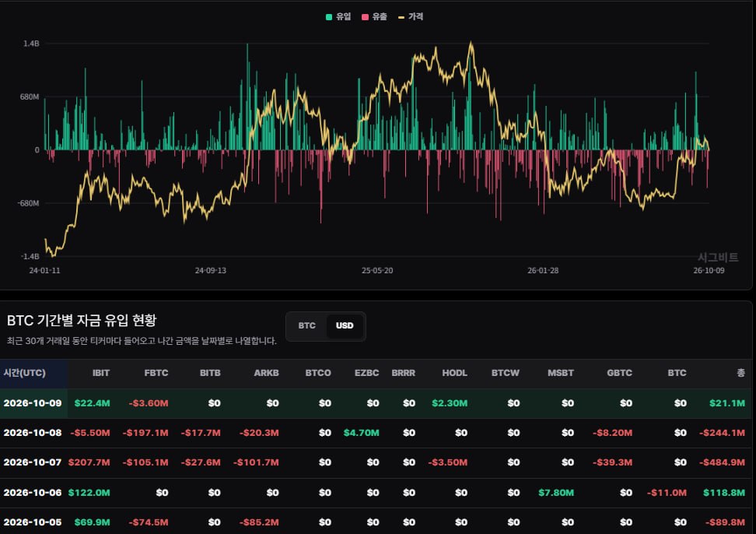This screenshot has height=534, width=756.
Task: Select the 2026-10-06 date row
Action: click(376, 493)
